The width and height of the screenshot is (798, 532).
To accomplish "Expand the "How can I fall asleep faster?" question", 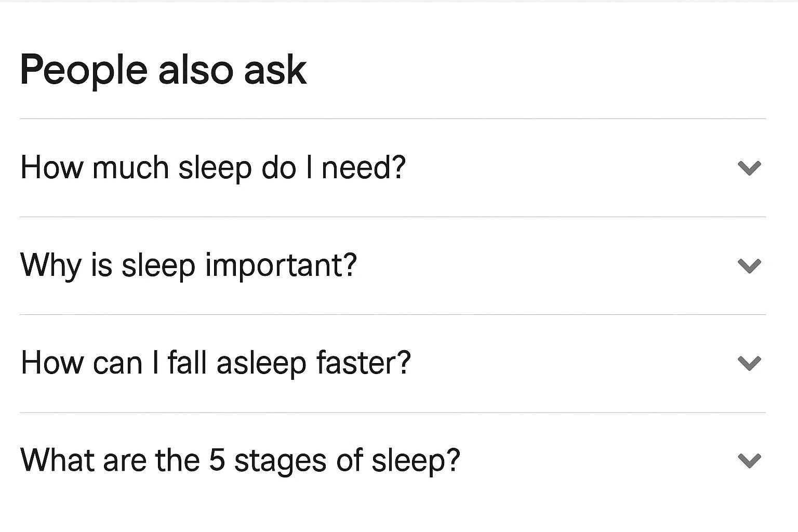I will point(216,363).
